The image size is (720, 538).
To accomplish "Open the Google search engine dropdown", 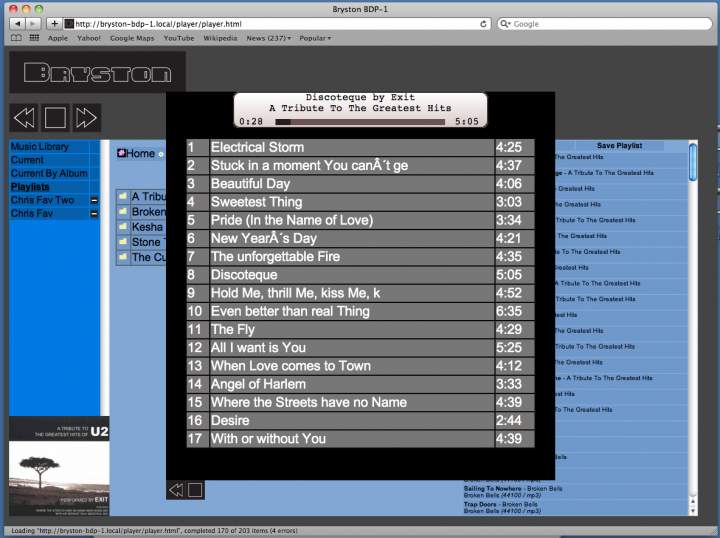I will pos(506,24).
